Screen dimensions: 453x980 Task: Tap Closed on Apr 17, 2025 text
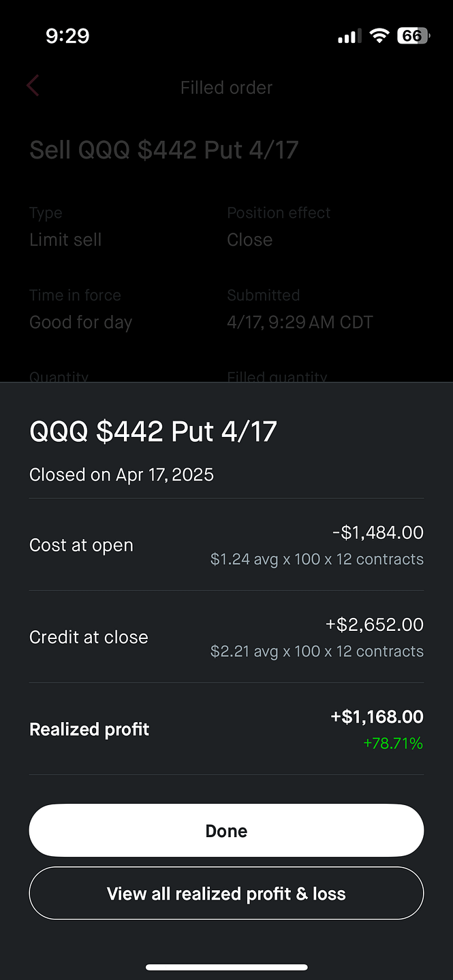click(121, 475)
